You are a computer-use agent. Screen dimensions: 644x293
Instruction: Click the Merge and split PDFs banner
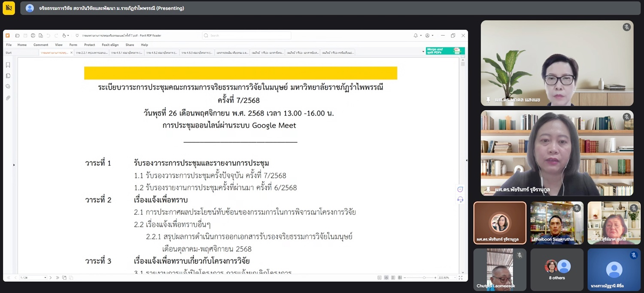pos(445,51)
